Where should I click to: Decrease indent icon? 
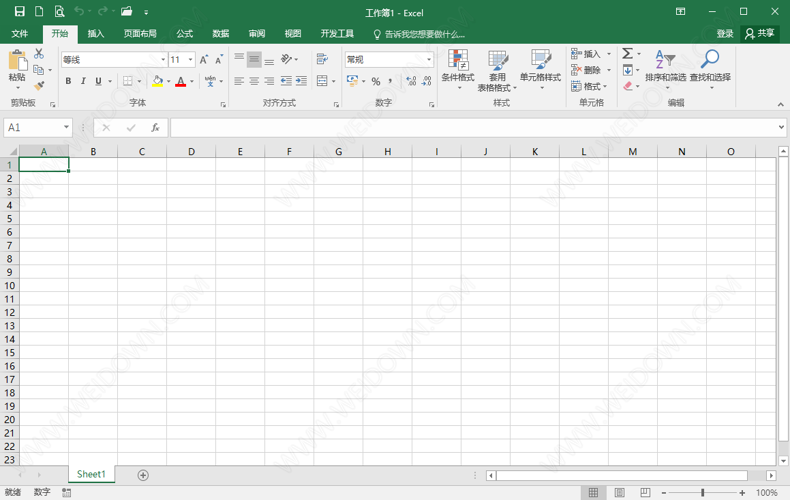(286, 81)
